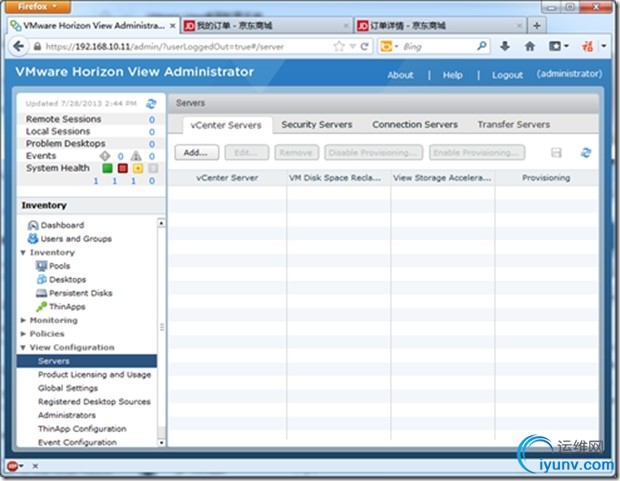620x481 pixels.
Task: Open Event Configuration
Action: 77,442
